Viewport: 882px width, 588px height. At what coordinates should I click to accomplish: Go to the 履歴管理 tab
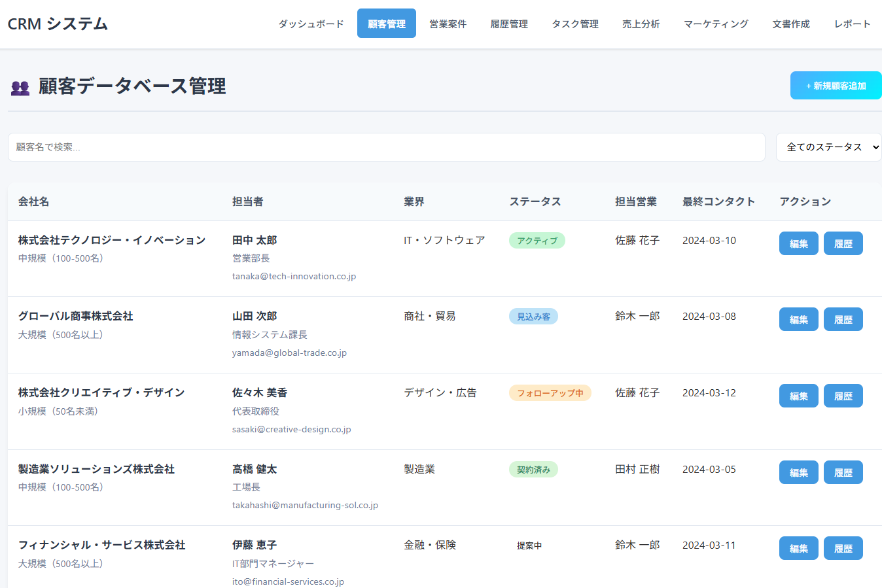(x=509, y=24)
